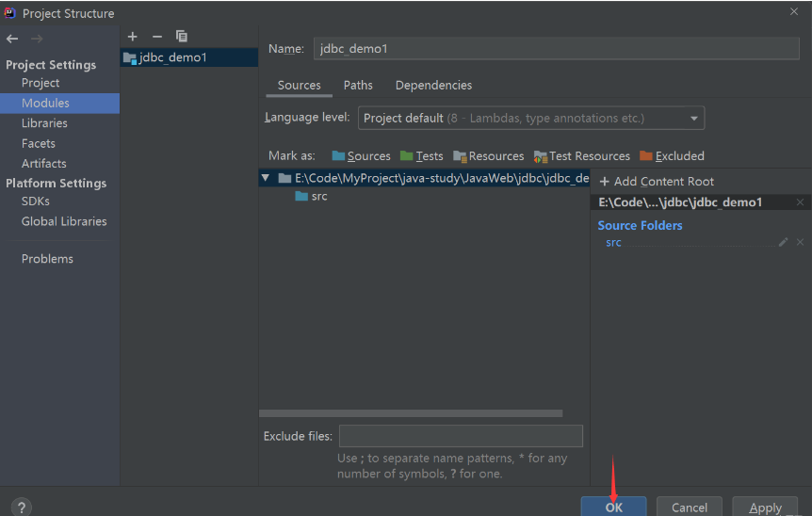Mark folder as Tests
The width and height of the screenshot is (812, 516).
[x=421, y=156]
